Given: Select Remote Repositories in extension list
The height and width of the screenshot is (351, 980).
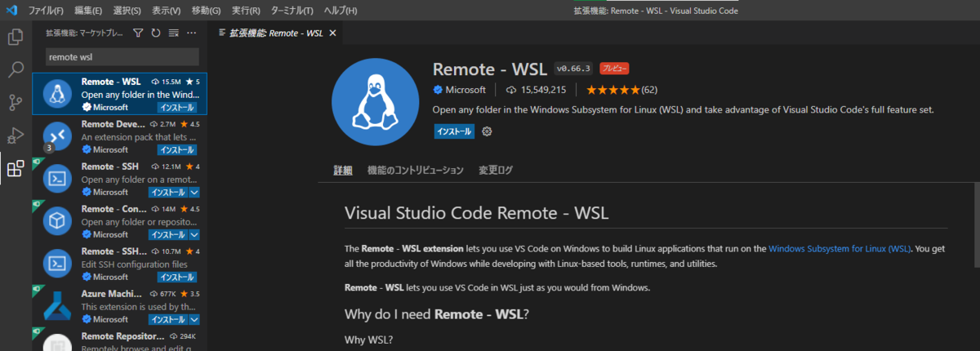Looking at the screenshot, I should [x=119, y=340].
